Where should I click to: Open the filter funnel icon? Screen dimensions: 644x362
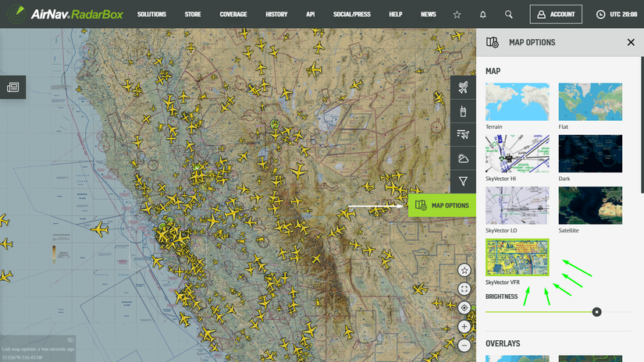tap(463, 182)
